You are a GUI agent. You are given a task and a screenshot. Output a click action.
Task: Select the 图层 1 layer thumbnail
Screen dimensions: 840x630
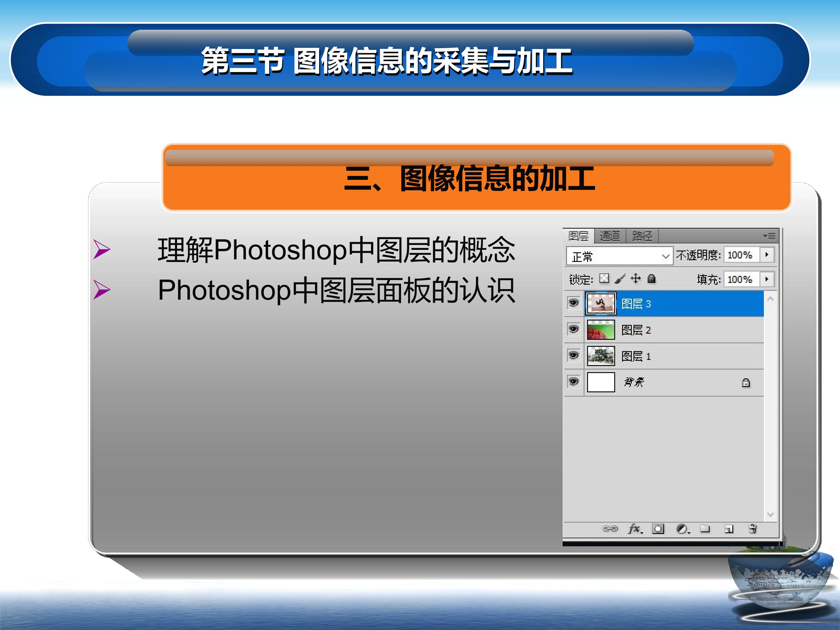601,356
